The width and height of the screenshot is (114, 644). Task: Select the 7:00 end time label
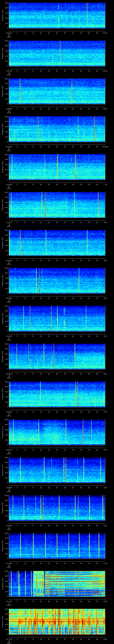pyautogui.click(x=105, y=412)
